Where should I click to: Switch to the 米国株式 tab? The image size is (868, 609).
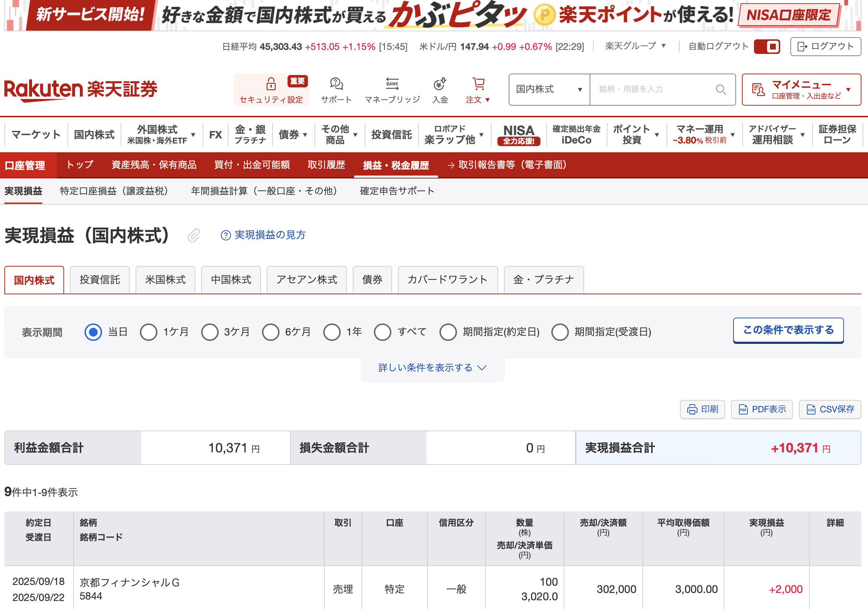[x=165, y=280]
